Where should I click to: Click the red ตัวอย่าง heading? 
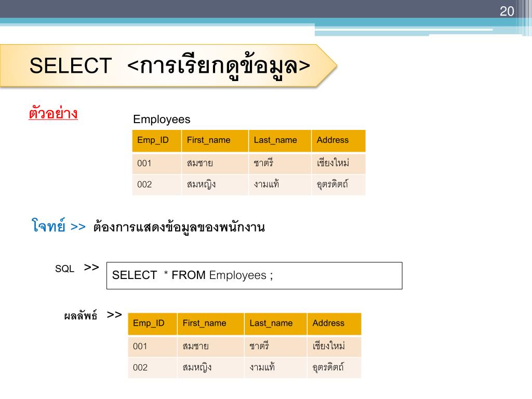pos(53,113)
